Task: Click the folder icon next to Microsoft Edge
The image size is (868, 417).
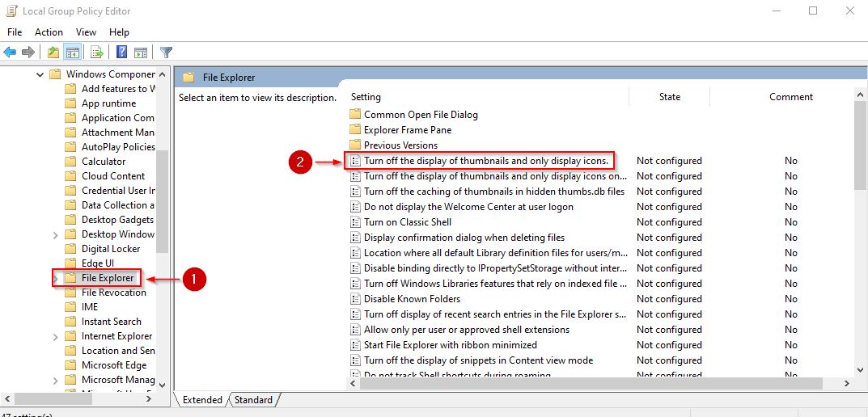Action: (70, 365)
